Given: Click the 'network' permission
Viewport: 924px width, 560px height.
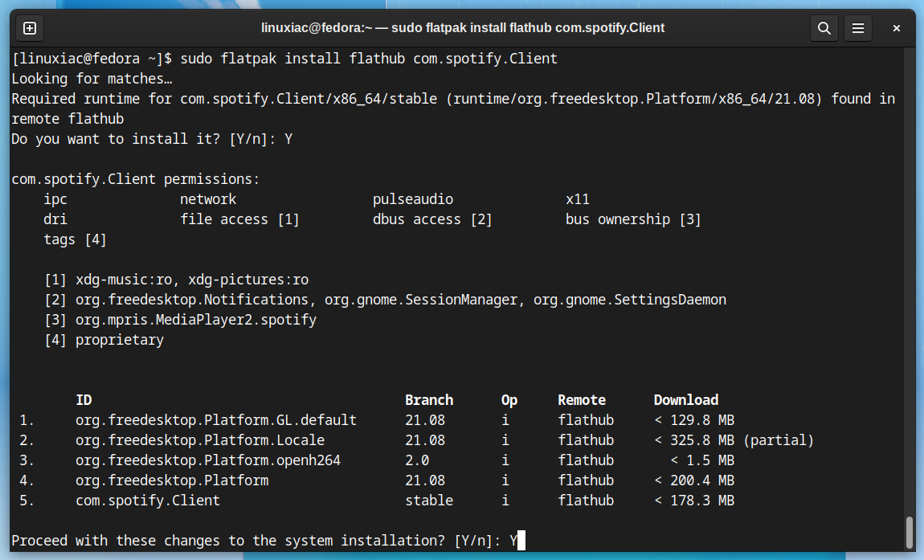Looking at the screenshot, I should pos(208,199).
